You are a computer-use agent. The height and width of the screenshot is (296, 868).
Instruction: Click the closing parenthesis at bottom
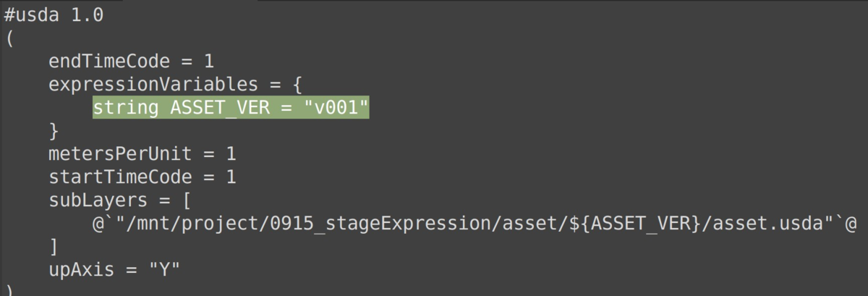[9, 289]
